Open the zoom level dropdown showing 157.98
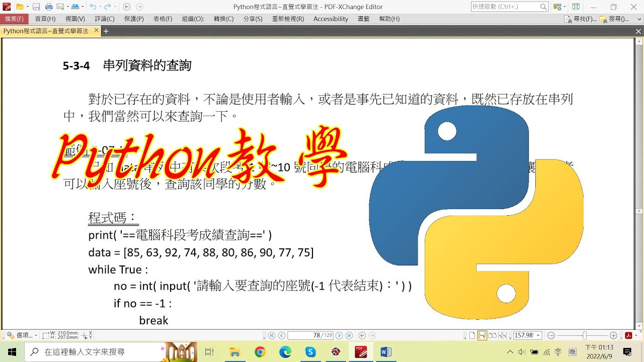The image size is (644, 362). [539, 335]
